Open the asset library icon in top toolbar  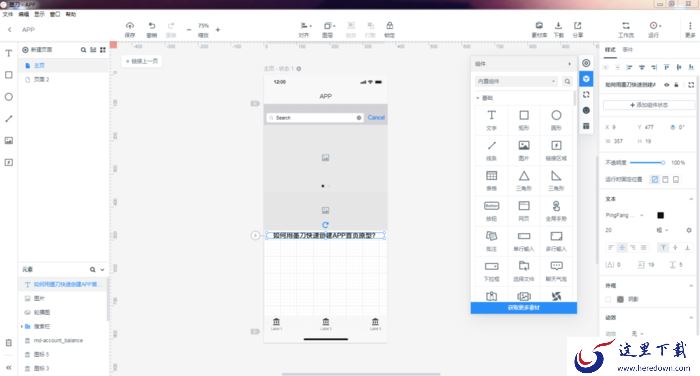click(x=539, y=25)
